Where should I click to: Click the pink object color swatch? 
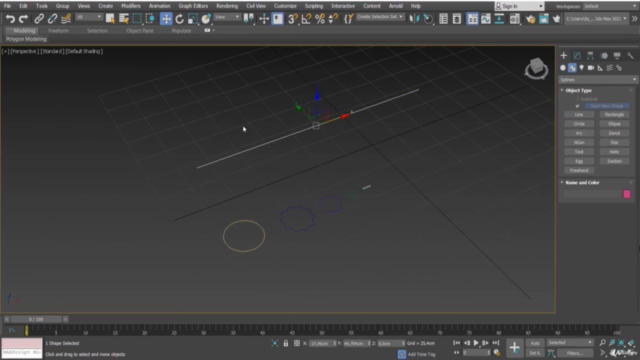627,194
